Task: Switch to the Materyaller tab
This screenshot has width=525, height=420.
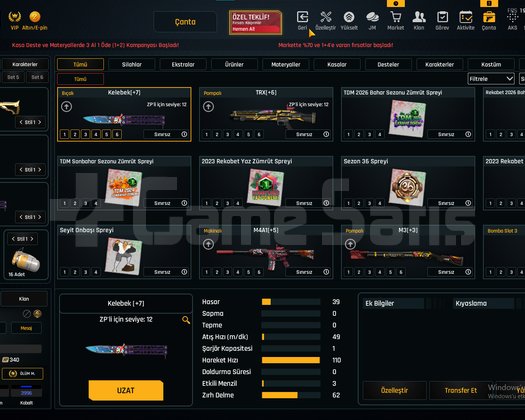Action: point(286,64)
